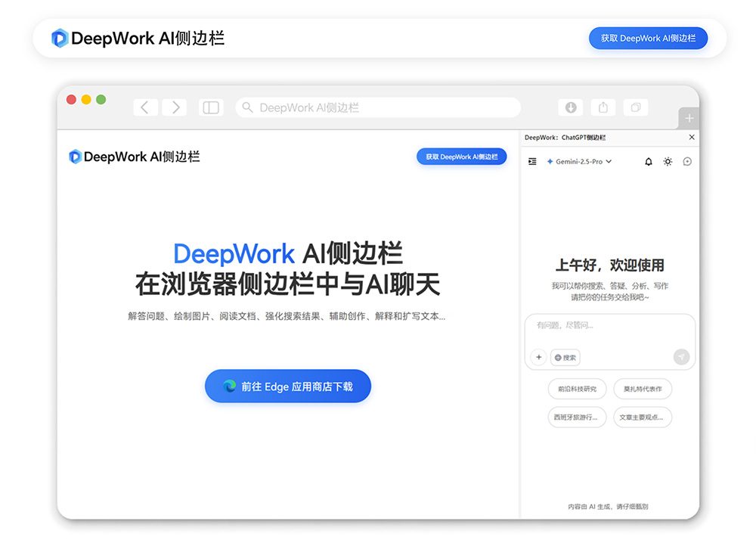This screenshot has width=756, height=540.
Task: Select the 前沿科技研究 suggestion chip
Action: (577, 389)
